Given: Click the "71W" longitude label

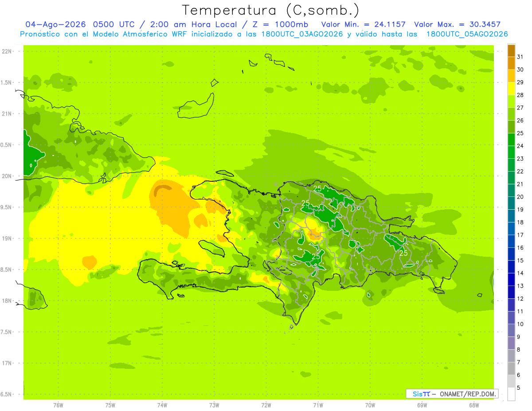Looking at the screenshot, I should [318, 405].
